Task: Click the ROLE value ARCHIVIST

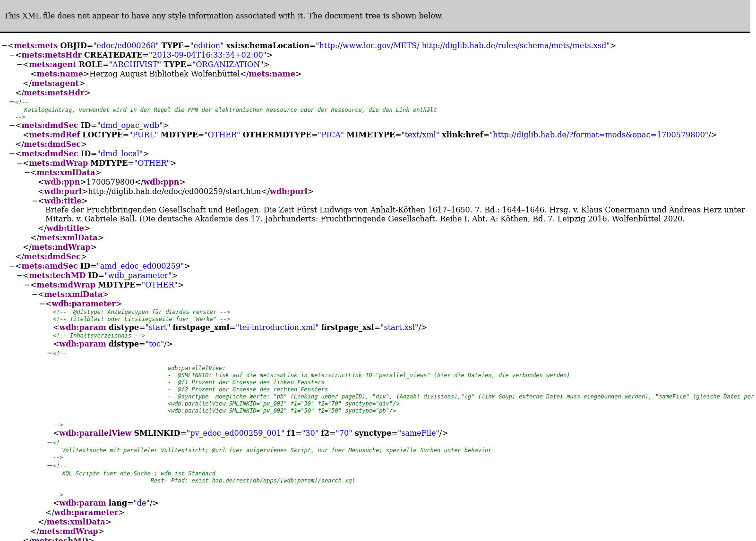Action: pos(135,65)
